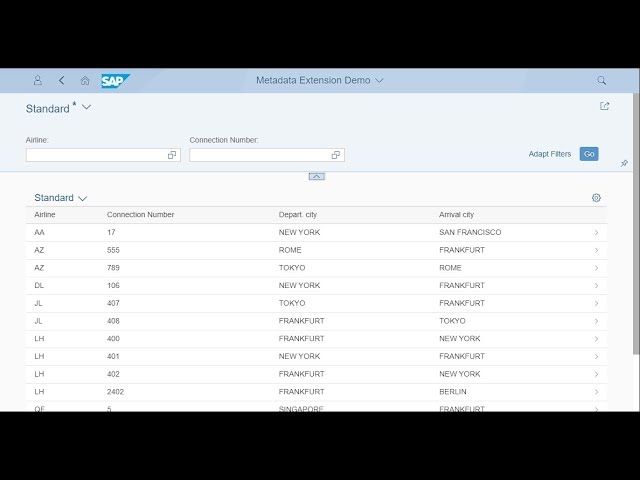Open the search magnifier icon
640x480 pixels.
[601, 80]
